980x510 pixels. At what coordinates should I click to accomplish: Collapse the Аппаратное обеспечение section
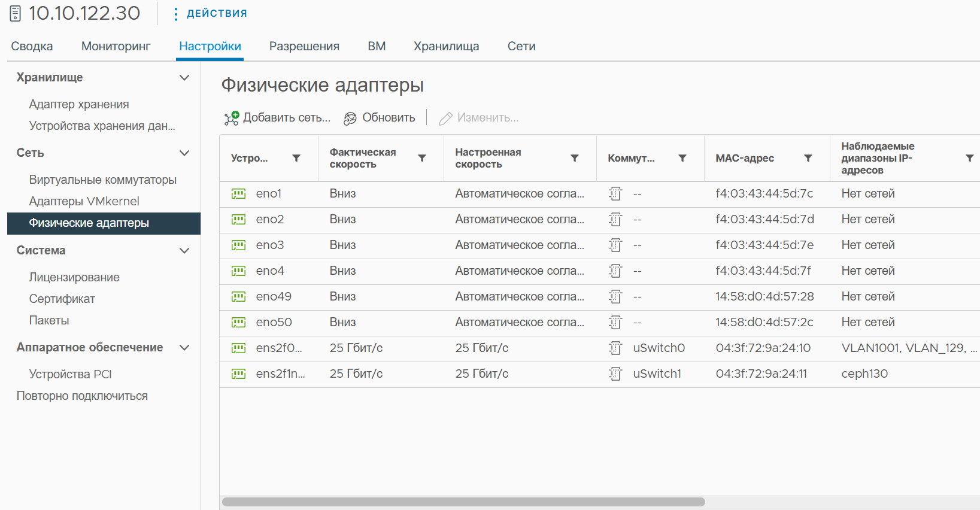[184, 348]
